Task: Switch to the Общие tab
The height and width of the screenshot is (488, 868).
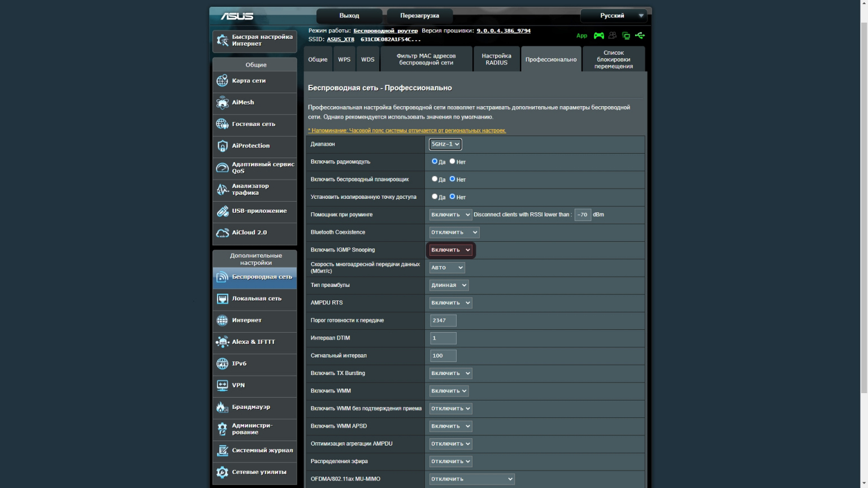Action: point(318,59)
